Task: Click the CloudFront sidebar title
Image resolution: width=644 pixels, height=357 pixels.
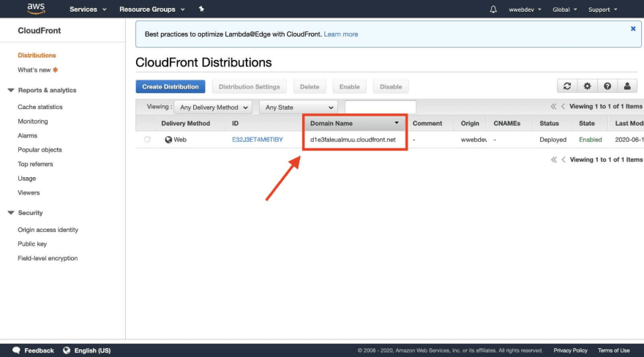Action: tap(39, 31)
